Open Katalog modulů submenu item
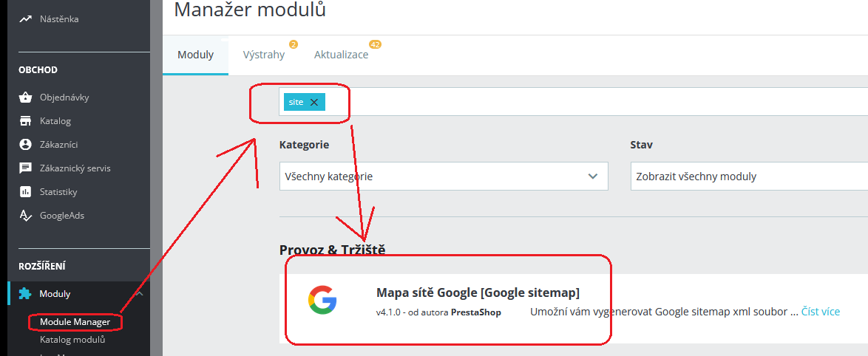This screenshot has height=356, width=868. coord(72,340)
